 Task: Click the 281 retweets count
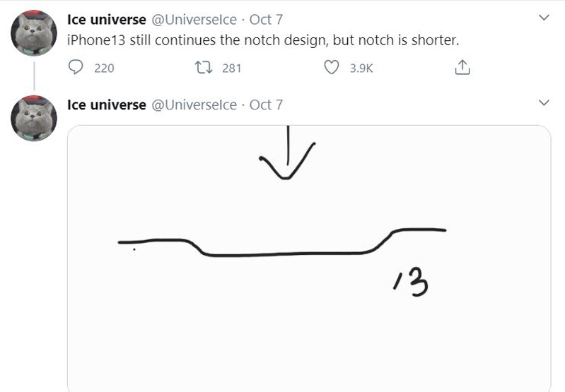231,69
